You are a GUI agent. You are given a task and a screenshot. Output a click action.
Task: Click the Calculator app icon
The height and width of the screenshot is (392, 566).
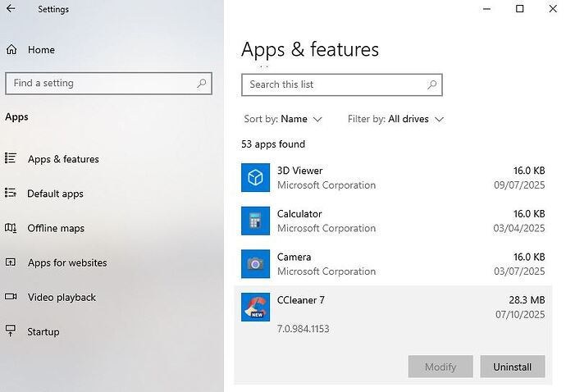click(x=255, y=221)
